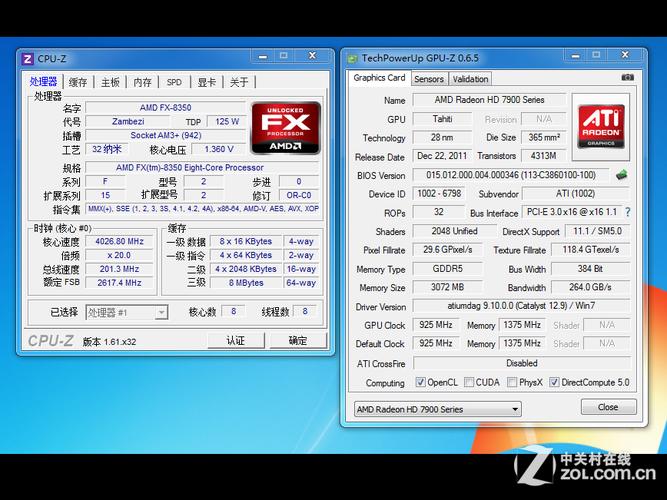Click the 118.4 GTexel/s texture fillrate value

point(590,250)
